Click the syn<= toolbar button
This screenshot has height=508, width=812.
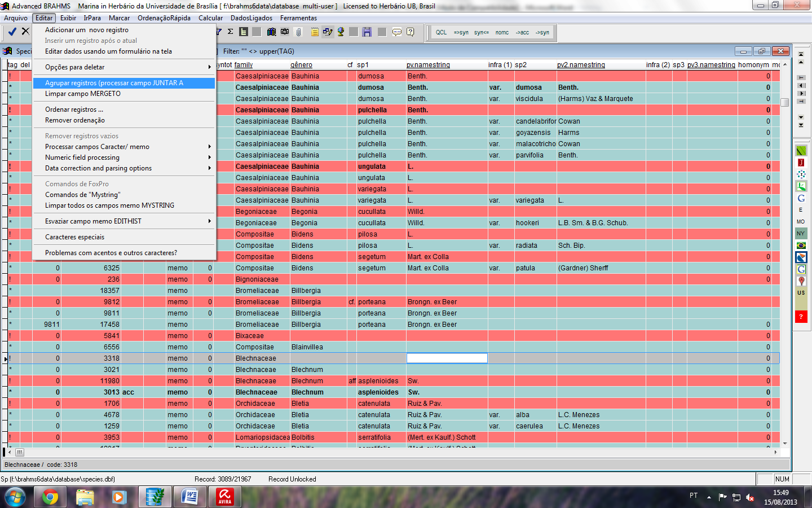pos(482,32)
